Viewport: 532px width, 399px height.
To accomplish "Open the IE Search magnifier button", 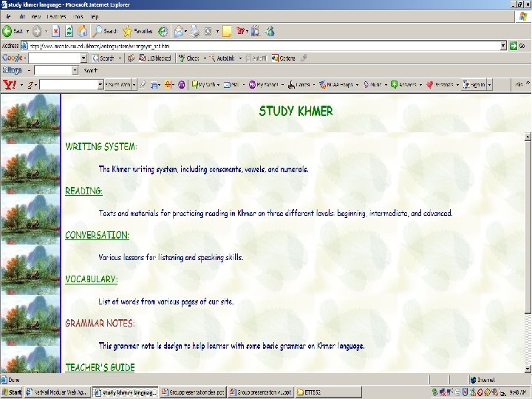I will click(105, 31).
